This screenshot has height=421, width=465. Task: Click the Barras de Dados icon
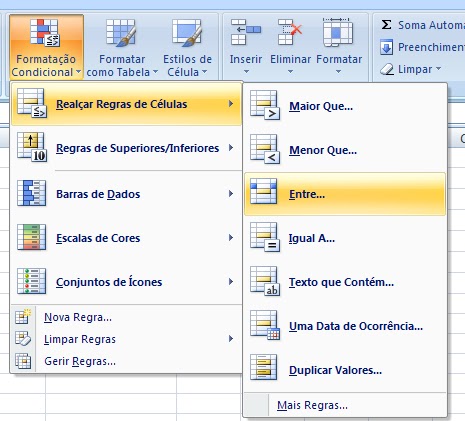(32, 193)
